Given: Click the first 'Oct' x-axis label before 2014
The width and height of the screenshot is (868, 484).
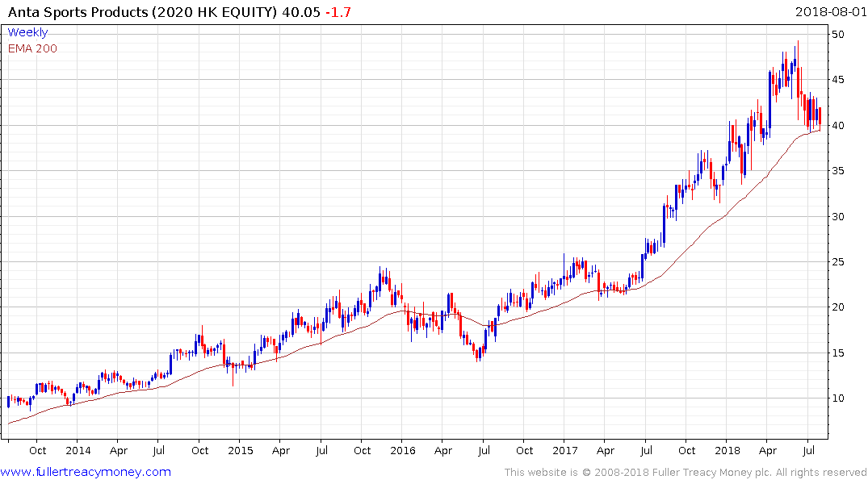Looking at the screenshot, I should (38, 450).
